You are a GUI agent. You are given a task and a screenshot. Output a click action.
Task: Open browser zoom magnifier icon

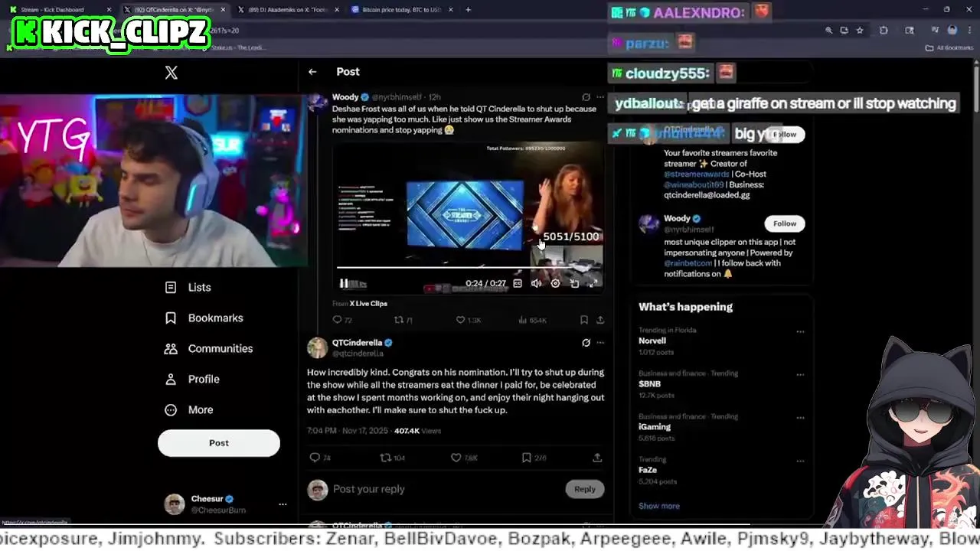coord(828,31)
